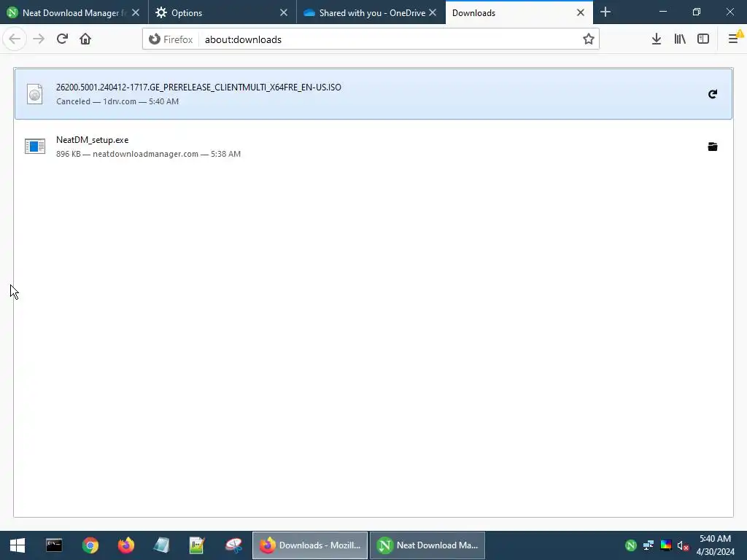Screen dimensions: 747x560
Task: Open the notepad-like taskbar app
Action: [x=161, y=545]
